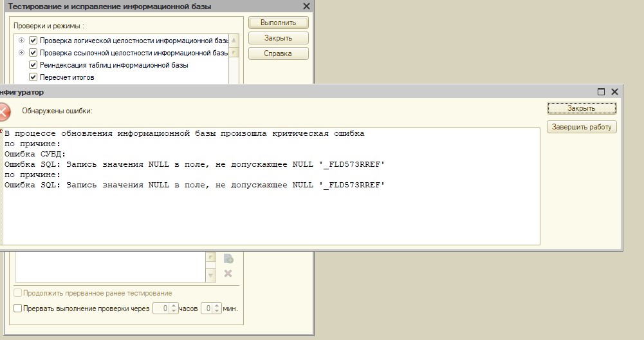The height and width of the screenshot is (340, 644).
Task: Expand Проверка логической целостности tree node
Action: pos(22,41)
